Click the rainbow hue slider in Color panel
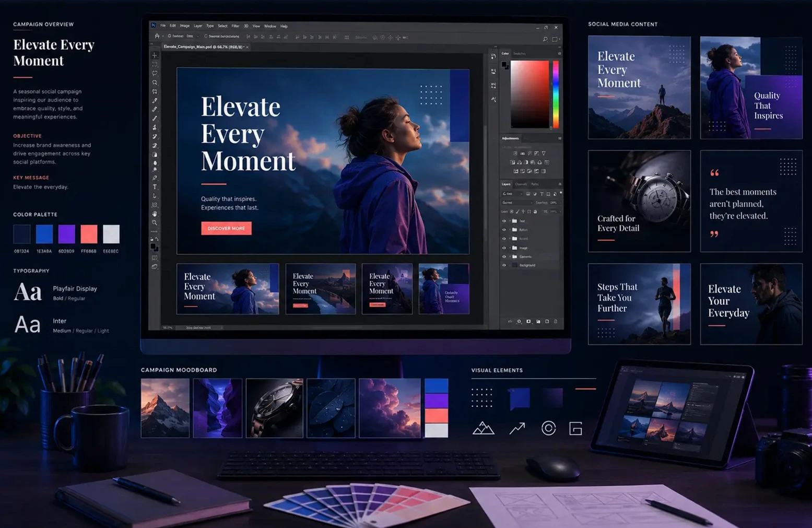Image resolution: width=812 pixels, height=528 pixels. pyautogui.click(x=556, y=94)
